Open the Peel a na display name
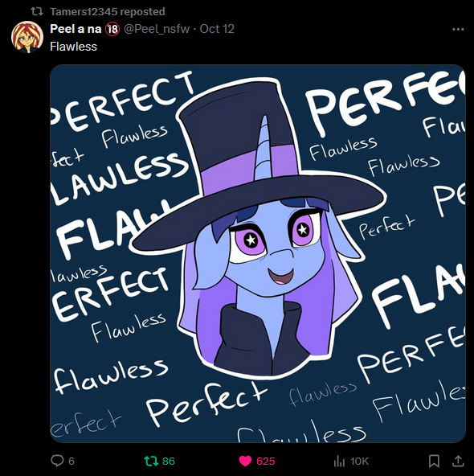 click(76, 29)
